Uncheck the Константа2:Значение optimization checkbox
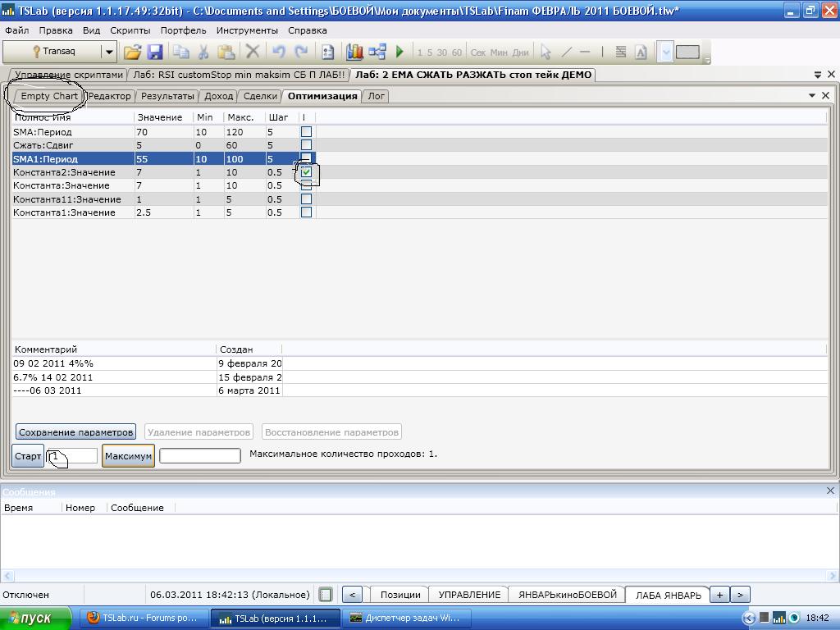Screen dimensions: 840x630 [x=306, y=172]
